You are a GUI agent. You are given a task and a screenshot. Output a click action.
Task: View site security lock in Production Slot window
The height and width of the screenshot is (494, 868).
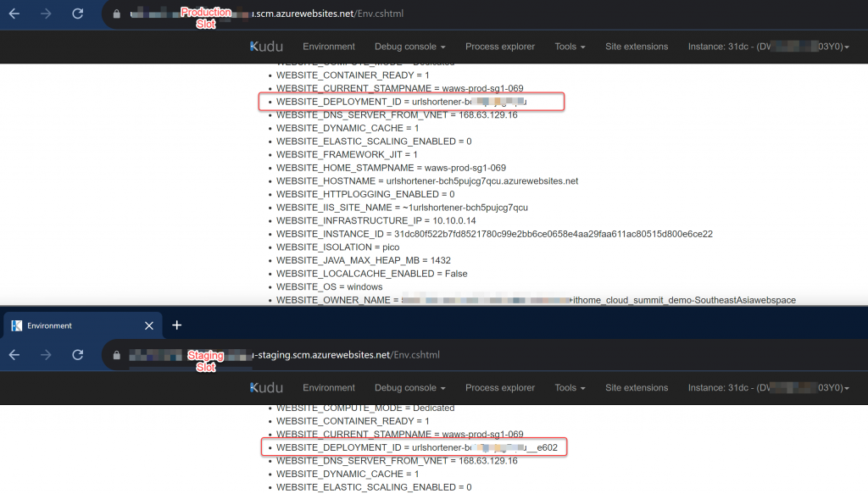coord(117,14)
